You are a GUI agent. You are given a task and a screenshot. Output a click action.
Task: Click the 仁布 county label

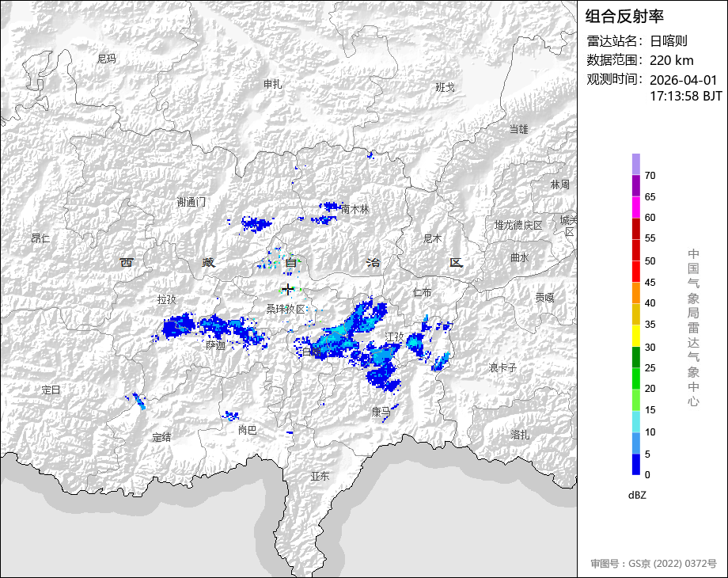click(423, 292)
